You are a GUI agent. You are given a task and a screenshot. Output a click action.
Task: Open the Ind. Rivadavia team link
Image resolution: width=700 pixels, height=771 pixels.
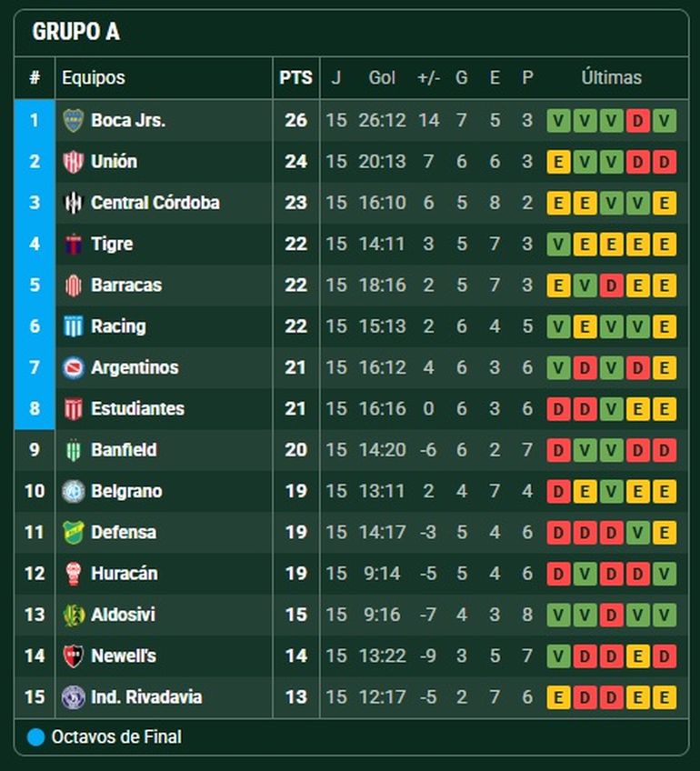pyautogui.click(x=146, y=697)
